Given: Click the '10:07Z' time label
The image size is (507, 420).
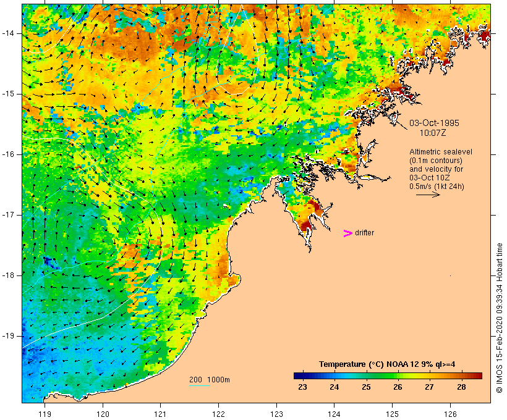Looking at the screenshot, I should click(433, 133).
